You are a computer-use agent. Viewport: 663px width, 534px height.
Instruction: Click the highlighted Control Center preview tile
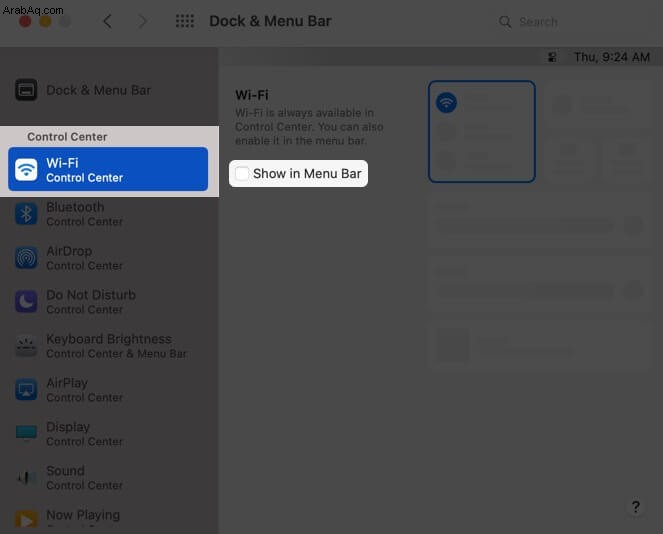tap(482, 131)
